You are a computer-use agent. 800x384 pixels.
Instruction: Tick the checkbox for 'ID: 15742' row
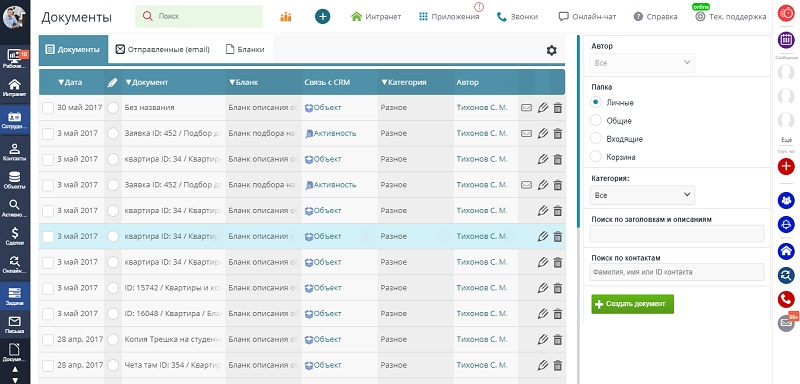[x=48, y=288]
